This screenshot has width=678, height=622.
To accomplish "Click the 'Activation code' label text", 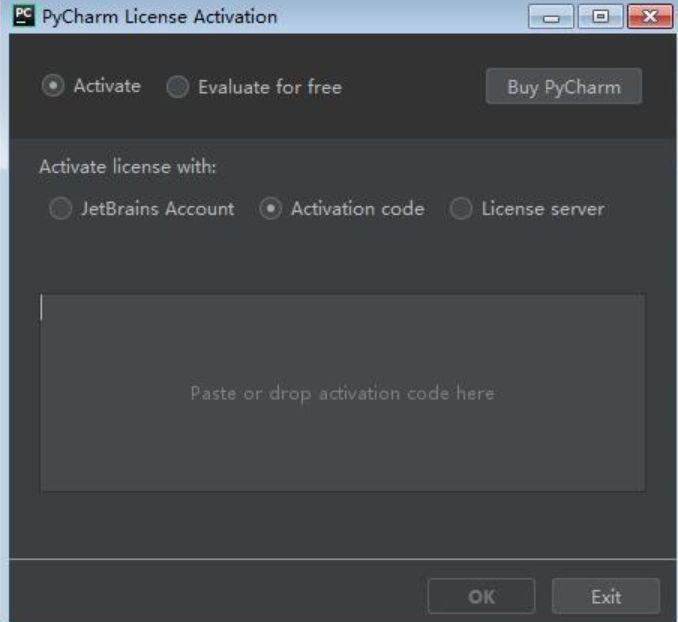I will [x=357, y=209].
